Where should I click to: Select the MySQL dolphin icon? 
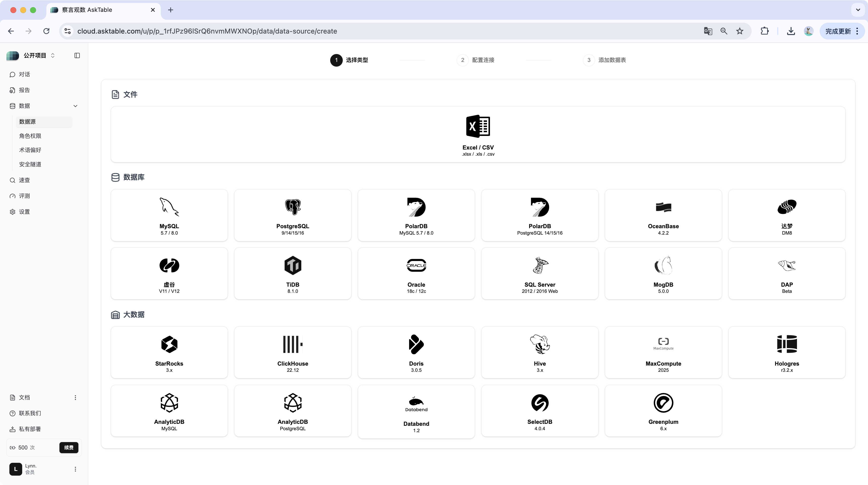169,207
